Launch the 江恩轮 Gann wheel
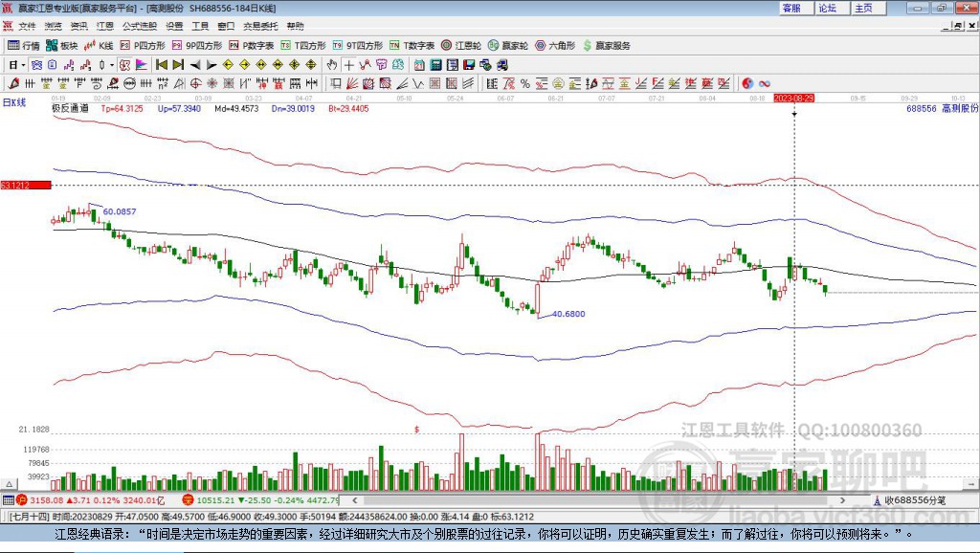 [x=461, y=46]
